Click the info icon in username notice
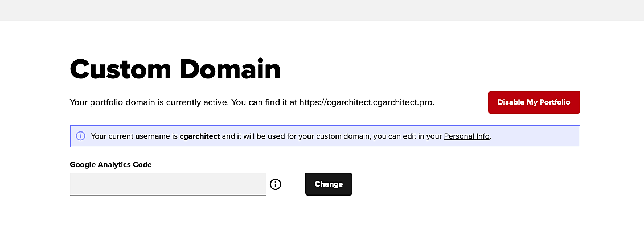 80,136
